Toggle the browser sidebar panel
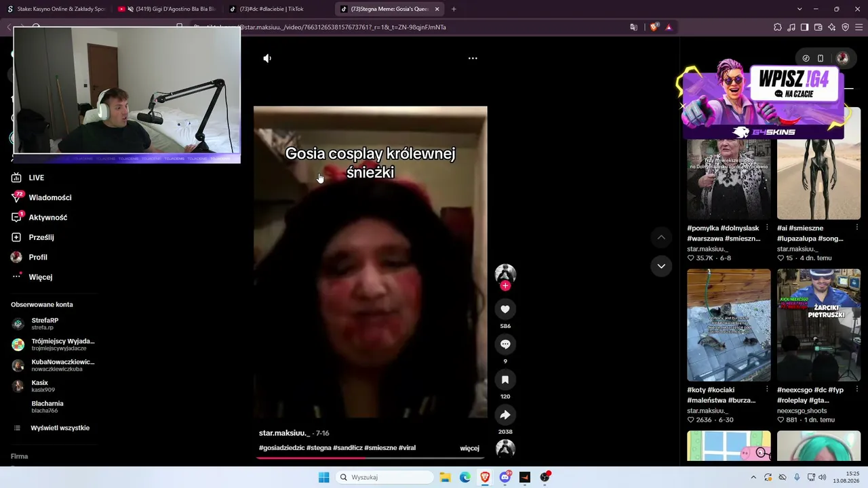This screenshot has height=488, width=868. click(805, 27)
